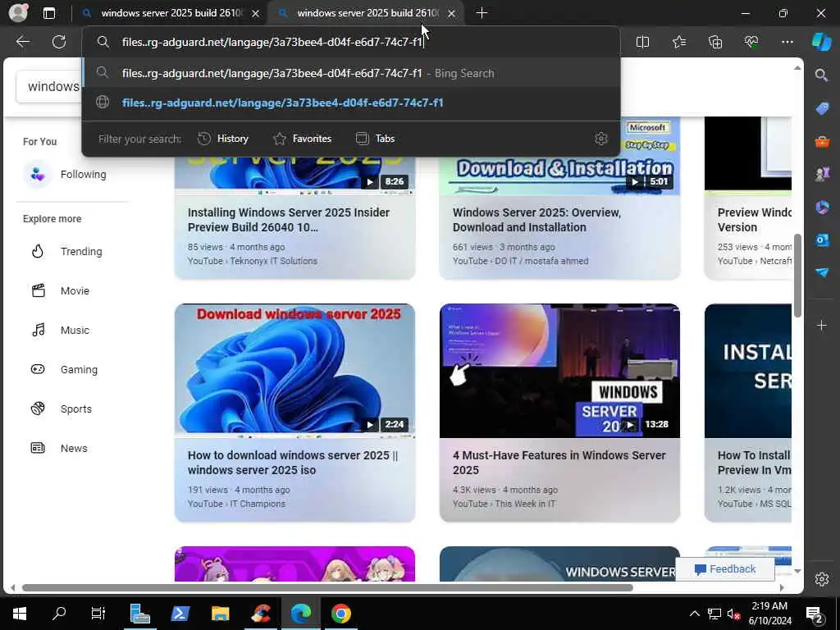Open the notification center icon
Viewport: 840px width, 630px height.
pyautogui.click(x=815, y=614)
